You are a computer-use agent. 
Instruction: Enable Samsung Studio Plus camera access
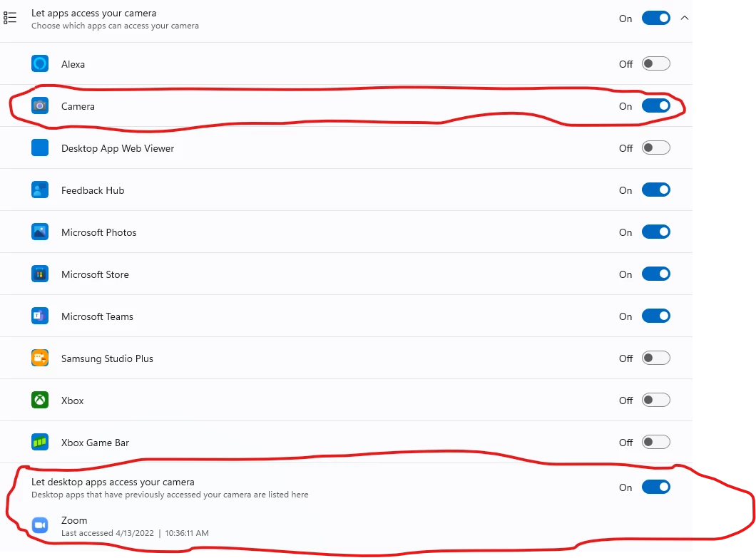[655, 358]
